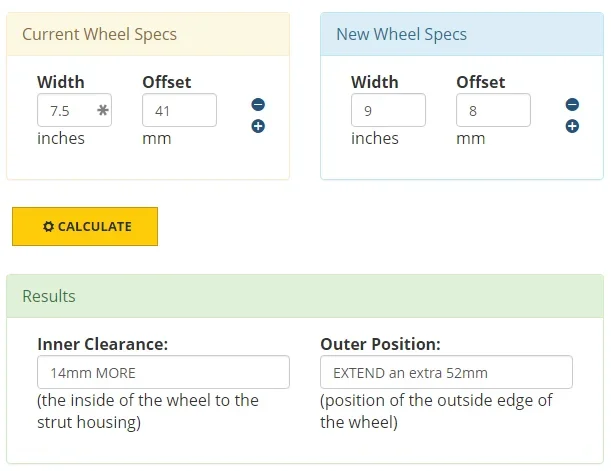Focus the current wheel Width field showing 7.5
611x471 pixels.
point(74,110)
